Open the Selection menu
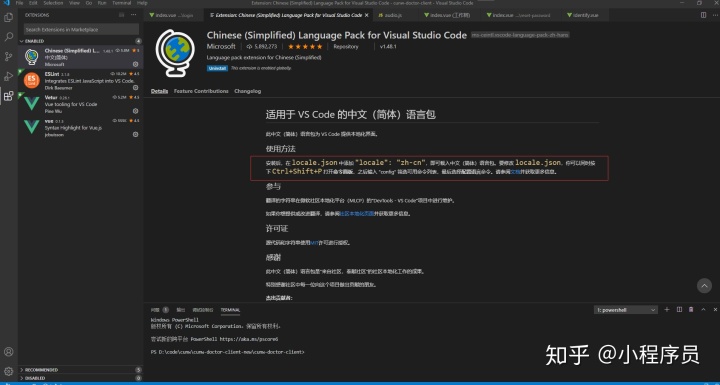720x385 pixels. [x=53, y=3]
